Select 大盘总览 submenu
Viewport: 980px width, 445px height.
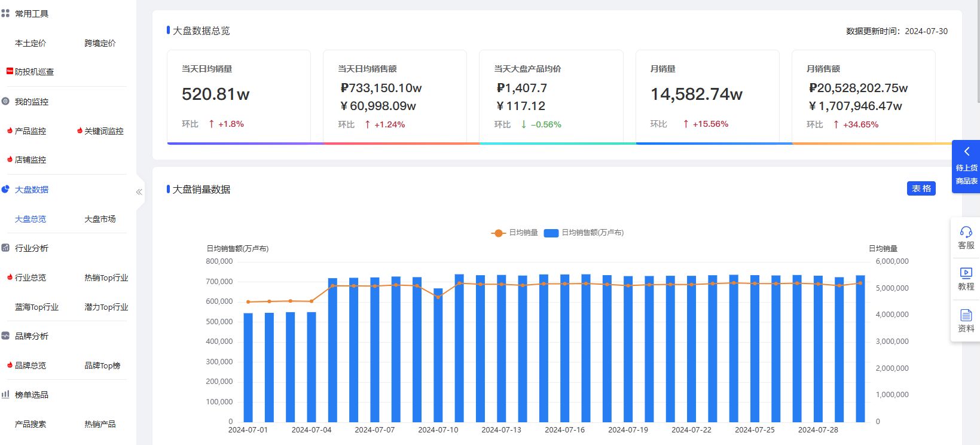(30, 219)
